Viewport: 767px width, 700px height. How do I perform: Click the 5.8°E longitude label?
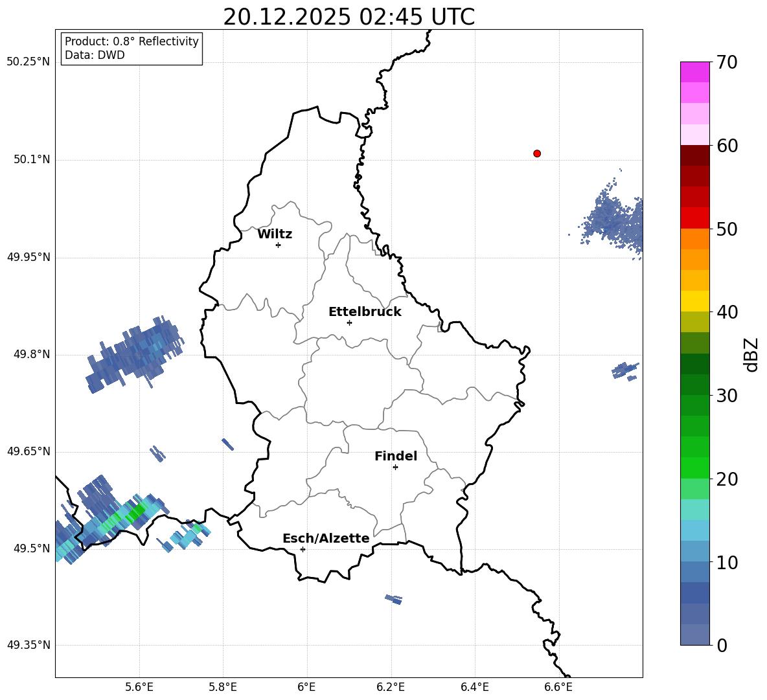[223, 687]
